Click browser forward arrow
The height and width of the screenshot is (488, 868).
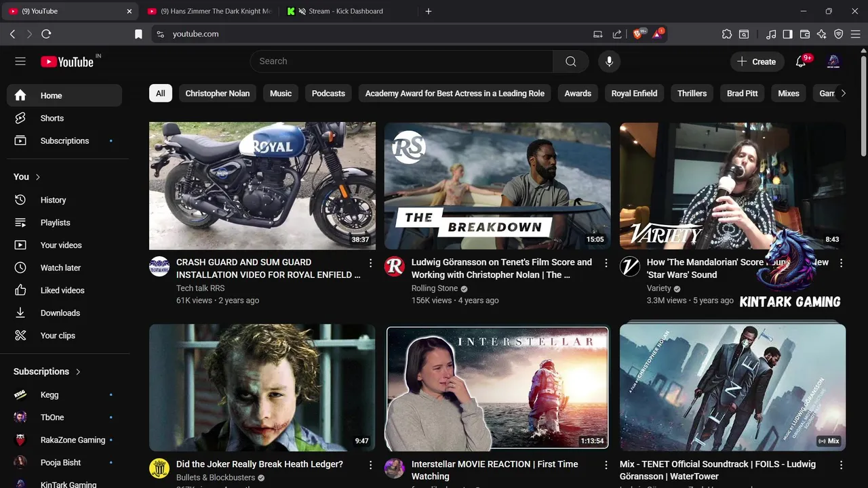point(29,34)
